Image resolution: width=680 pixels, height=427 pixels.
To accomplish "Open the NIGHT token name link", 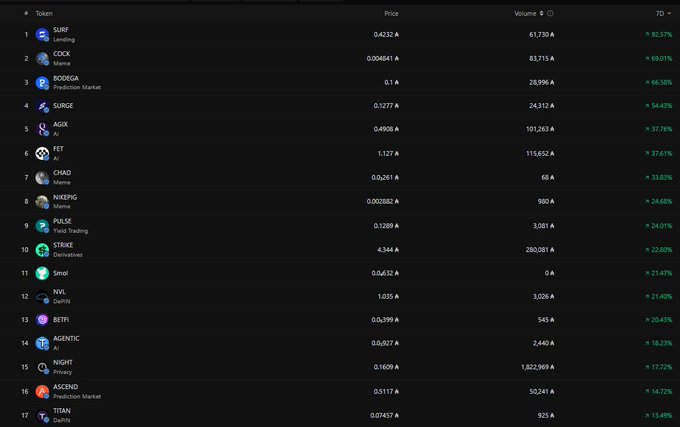I will coord(63,362).
